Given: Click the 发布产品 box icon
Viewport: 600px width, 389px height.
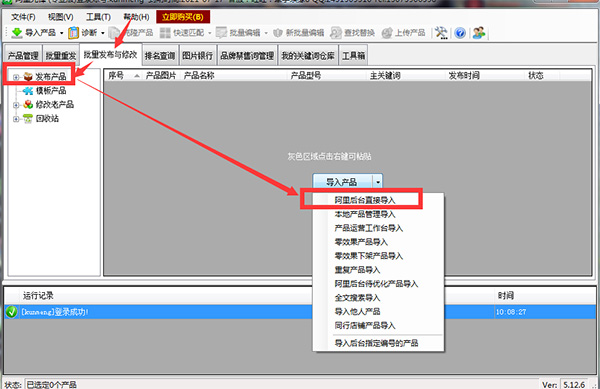Looking at the screenshot, I should [28, 76].
